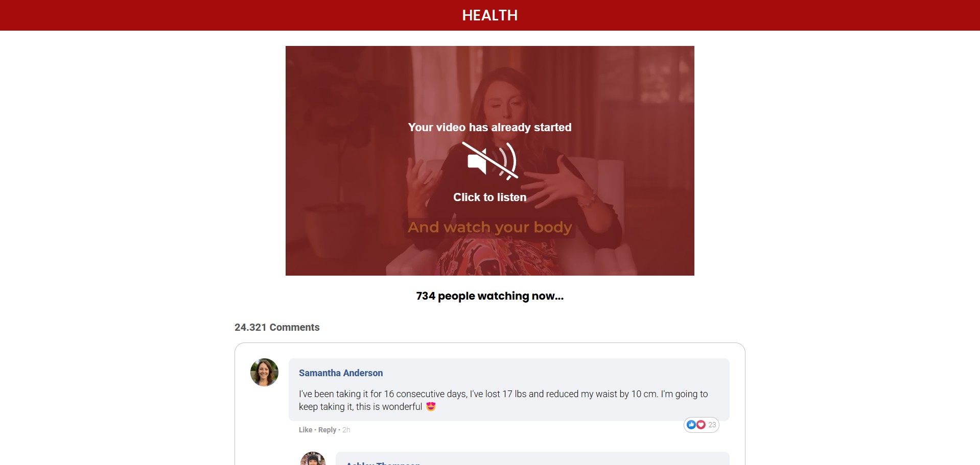Click the blue thumbs-up reaction icon
Viewport: 980px width, 465px height.
(x=691, y=425)
